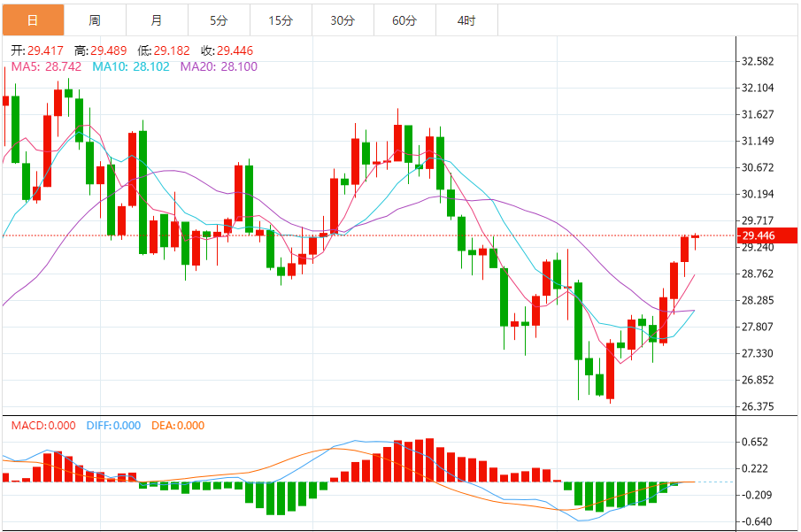Image resolution: width=801 pixels, height=532 pixels.
Task: Click the 28.762 price axis label
Action: (758, 274)
